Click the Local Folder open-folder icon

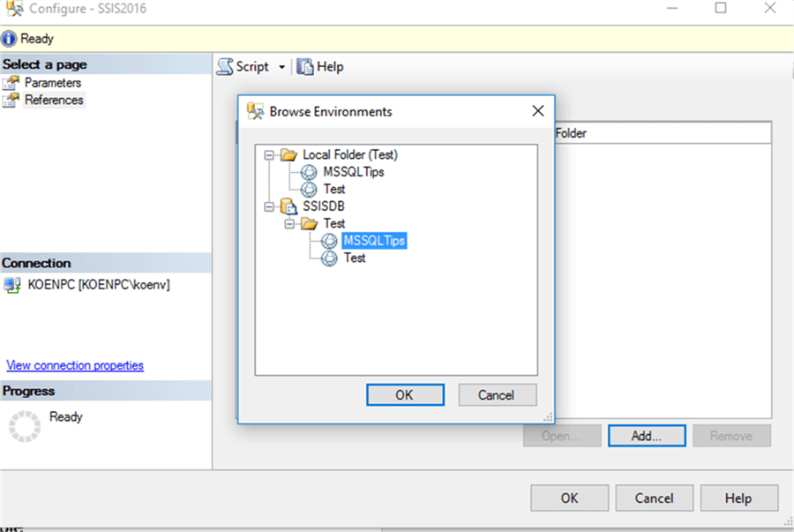288,154
